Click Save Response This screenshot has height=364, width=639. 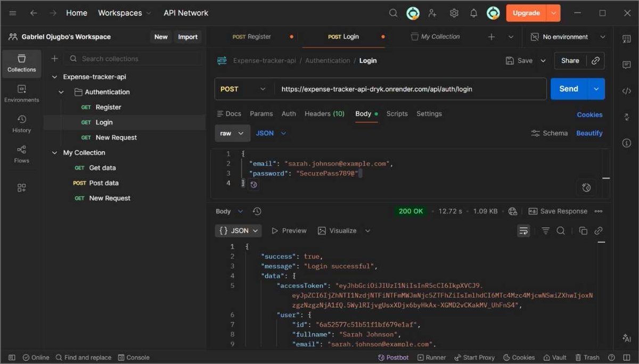[558, 211]
